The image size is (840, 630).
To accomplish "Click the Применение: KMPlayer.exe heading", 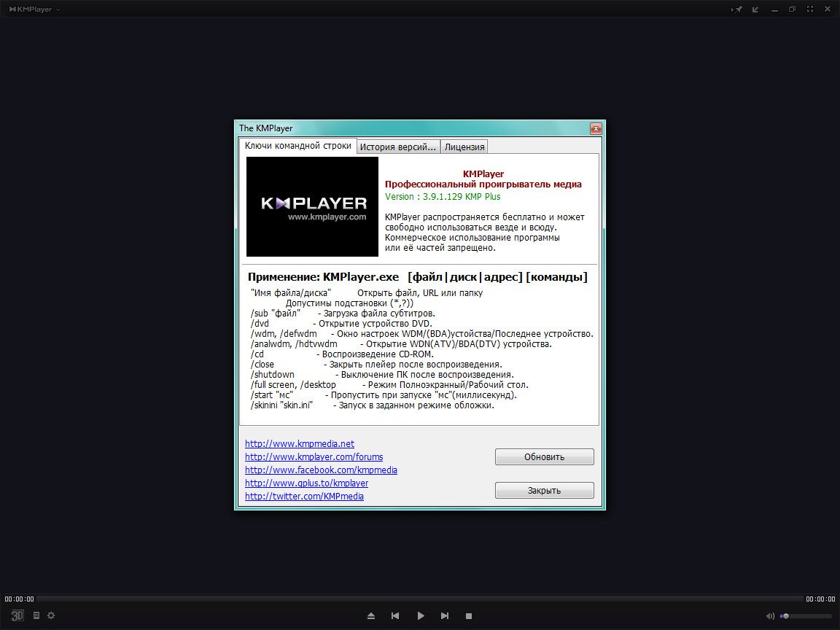I will coord(323,277).
